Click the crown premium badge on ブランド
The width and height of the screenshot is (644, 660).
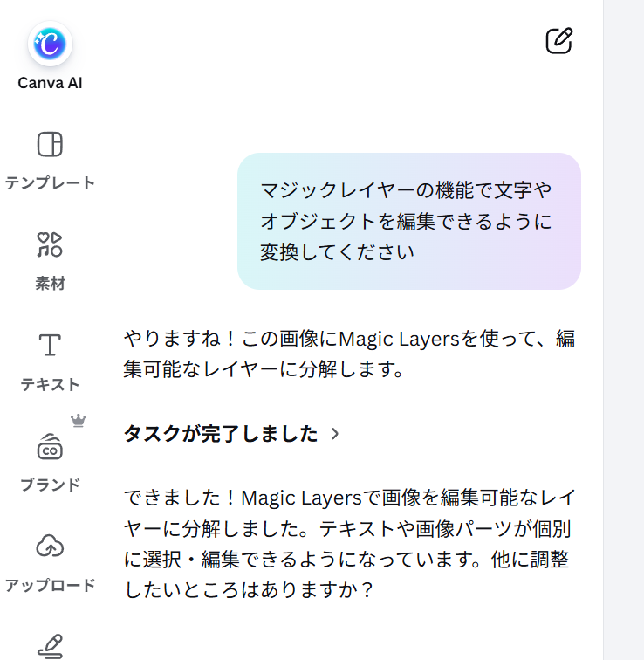[79, 421]
